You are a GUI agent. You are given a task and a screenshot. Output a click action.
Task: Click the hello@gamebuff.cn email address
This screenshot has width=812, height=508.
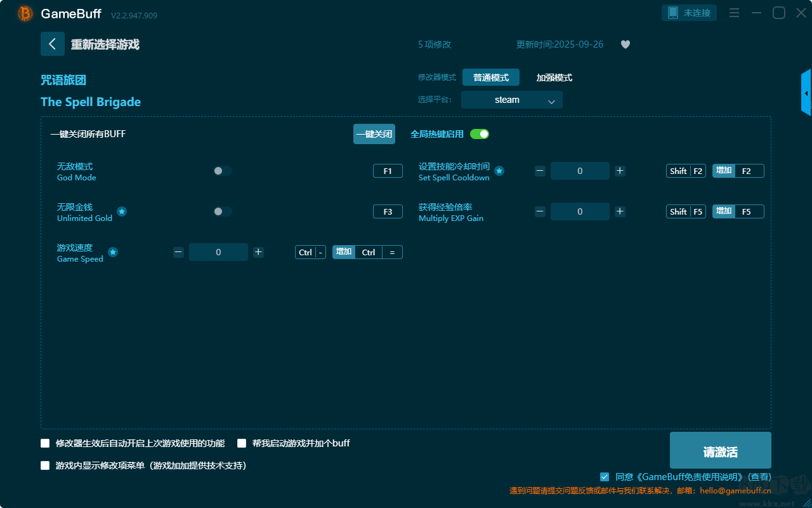[x=735, y=490]
